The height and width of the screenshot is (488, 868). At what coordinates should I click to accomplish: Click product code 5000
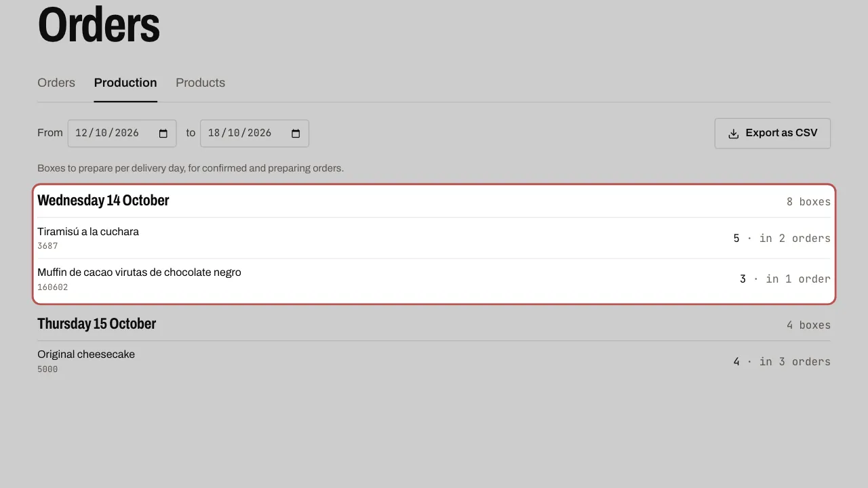coord(47,369)
